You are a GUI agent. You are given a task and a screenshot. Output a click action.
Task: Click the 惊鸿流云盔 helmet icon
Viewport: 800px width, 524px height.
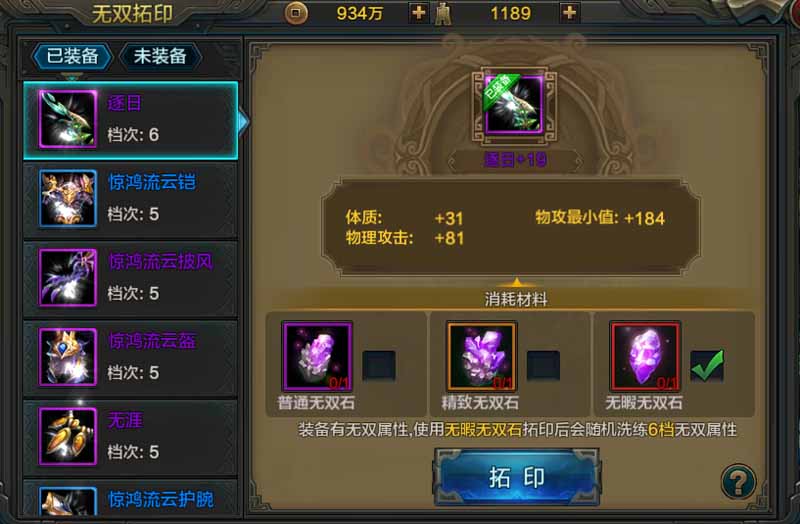pos(68,357)
